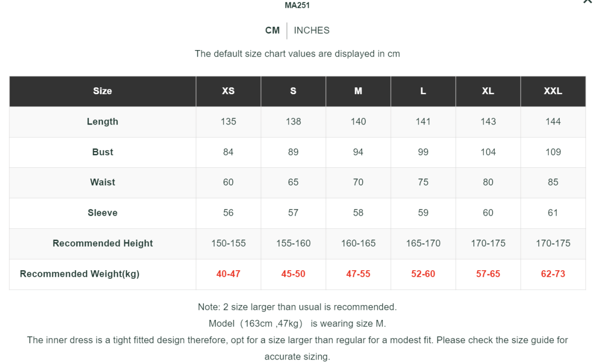This screenshot has width=595, height=364.
Task: Click the MA251 product code title
Action: (x=297, y=5)
